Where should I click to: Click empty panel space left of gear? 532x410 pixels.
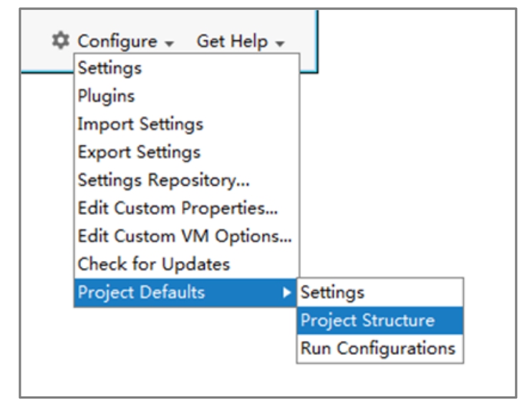(x=36, y=42)
